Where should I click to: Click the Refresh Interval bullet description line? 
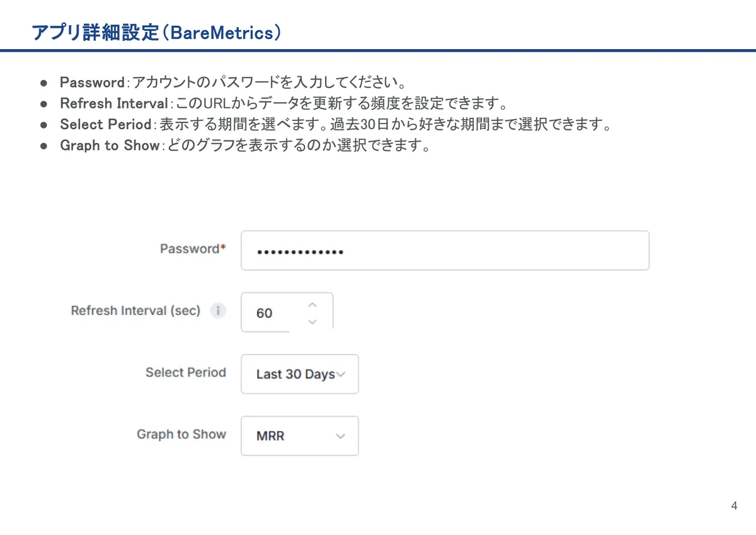click(x=283, y=103)
